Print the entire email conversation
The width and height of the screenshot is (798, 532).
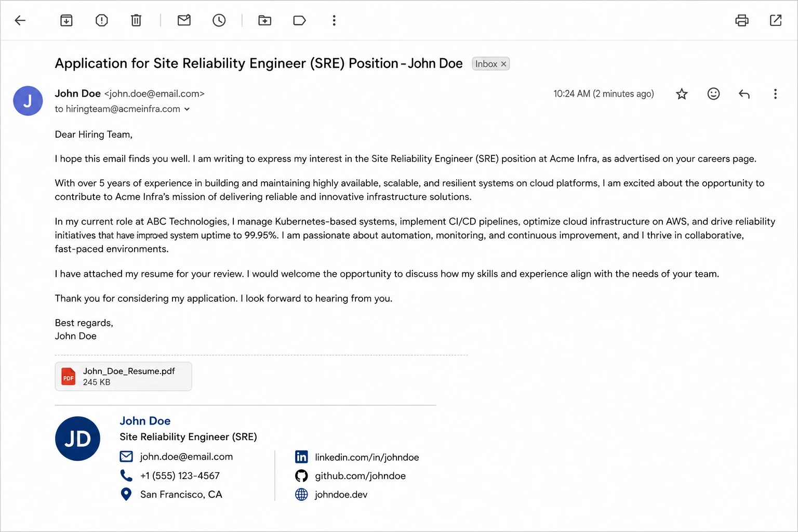point(742,20)
